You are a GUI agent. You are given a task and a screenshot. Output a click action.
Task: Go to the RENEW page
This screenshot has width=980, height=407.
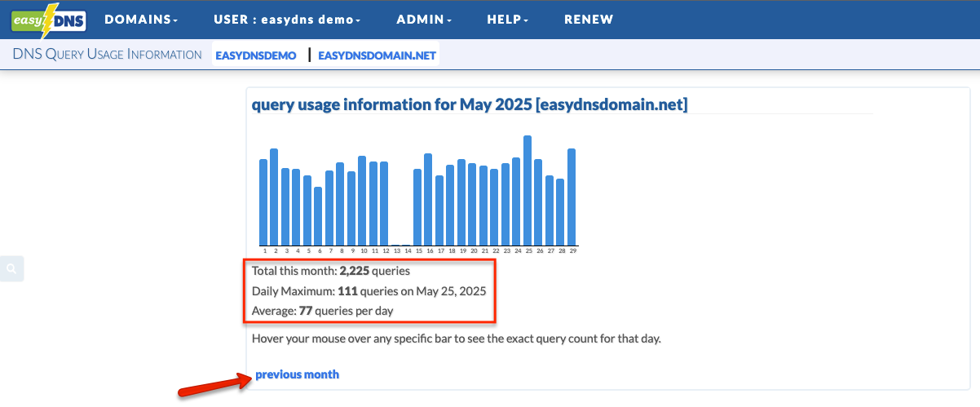tap(589, 19)
